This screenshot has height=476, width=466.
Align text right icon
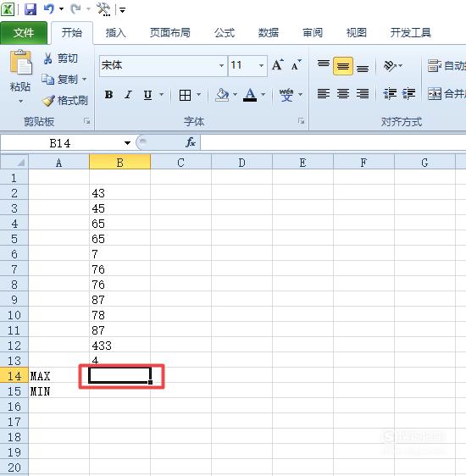[363, 94]
